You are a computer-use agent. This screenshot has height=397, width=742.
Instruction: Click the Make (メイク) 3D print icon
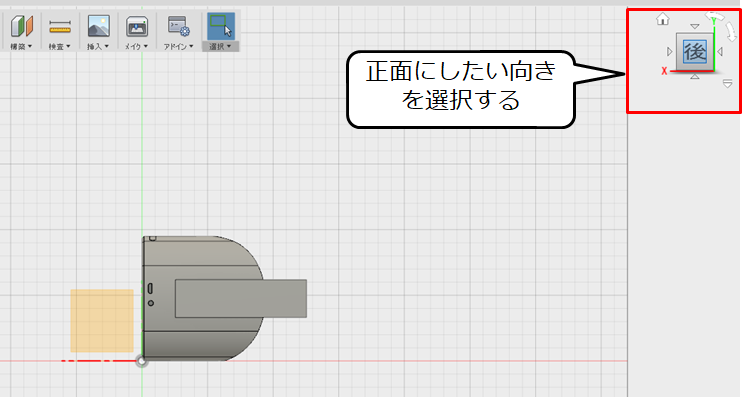(137, 26)
